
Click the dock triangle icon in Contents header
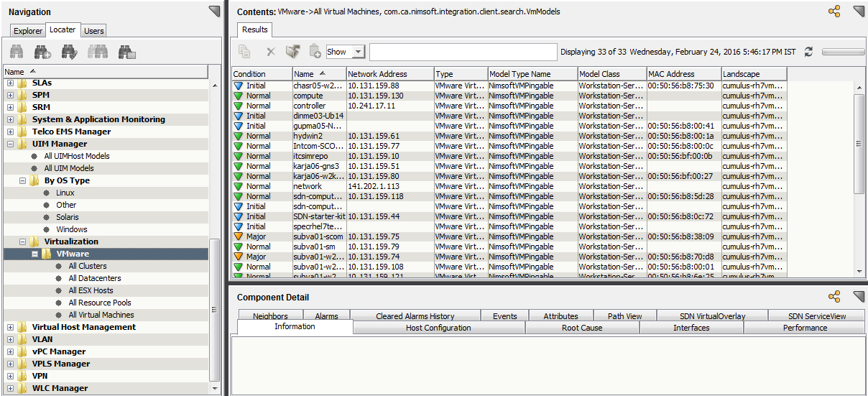point(858,11)
